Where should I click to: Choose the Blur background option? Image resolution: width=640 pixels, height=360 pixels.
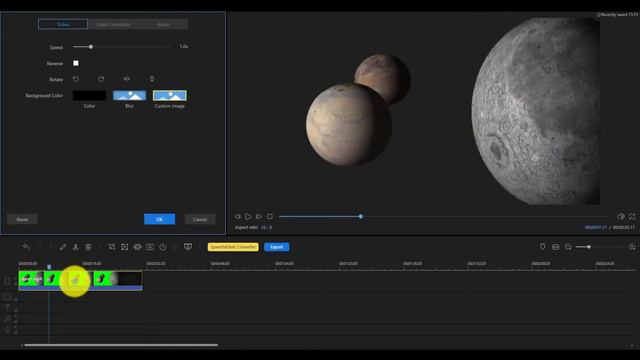tap(129, 96)
